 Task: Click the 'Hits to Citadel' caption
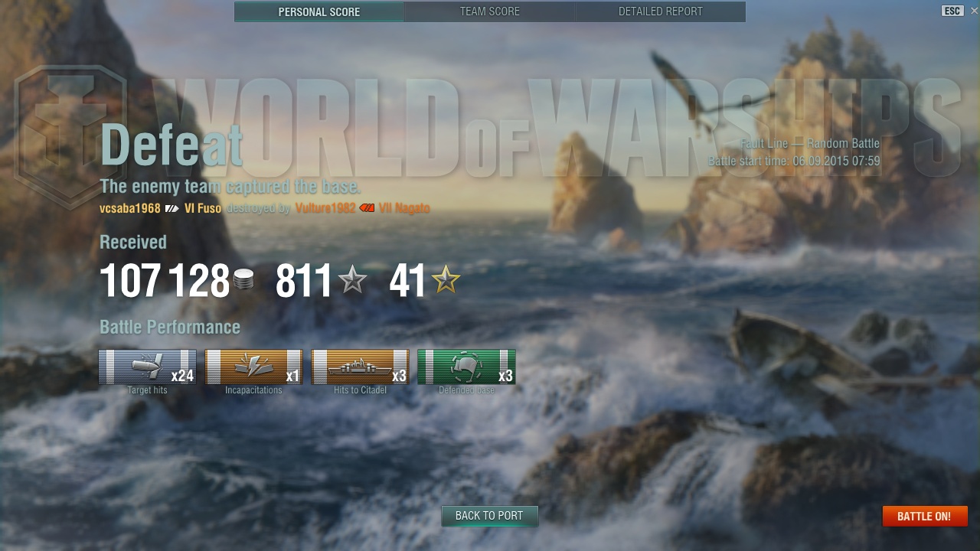point(360,390)
